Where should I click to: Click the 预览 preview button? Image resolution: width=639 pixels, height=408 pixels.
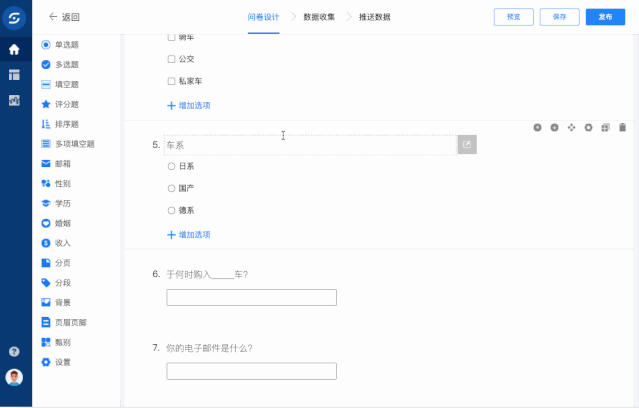click(513, 17)
